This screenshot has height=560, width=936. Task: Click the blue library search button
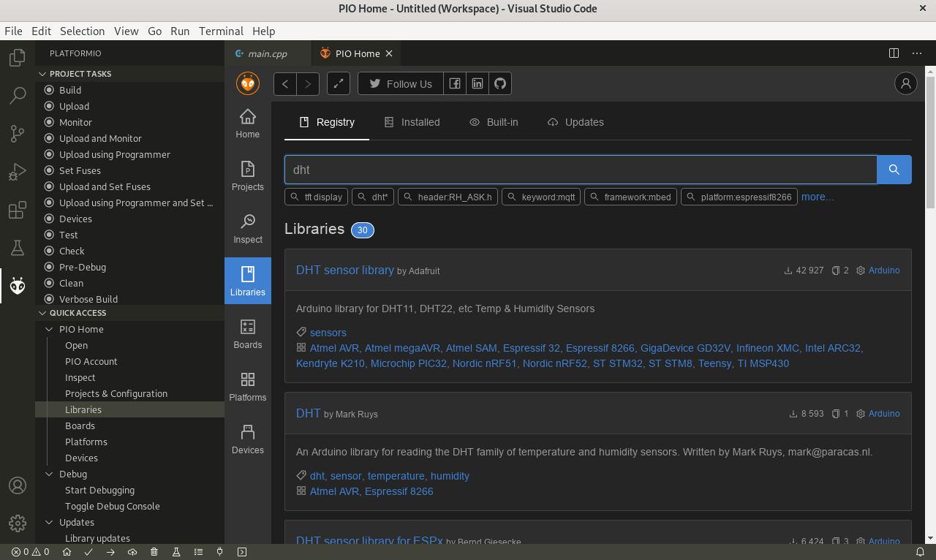(x=894, y=170)
